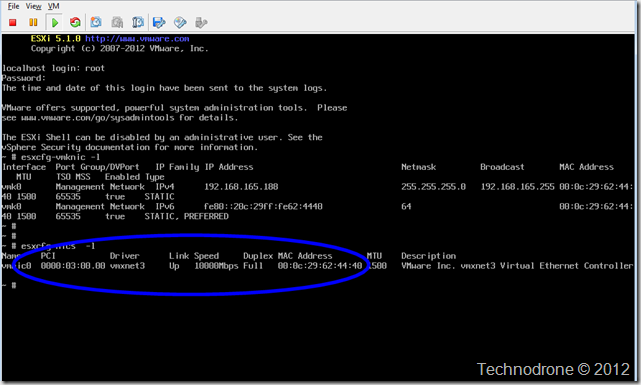The image size is (641, 385).
Task: Open the VM menu
Action: tap(54, 6)
